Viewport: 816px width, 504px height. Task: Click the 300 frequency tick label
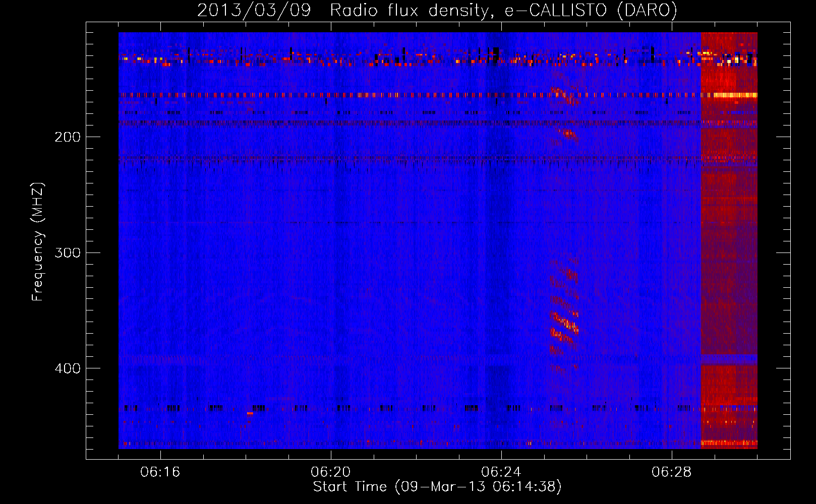pyautogui.click(x=68, y=253)
